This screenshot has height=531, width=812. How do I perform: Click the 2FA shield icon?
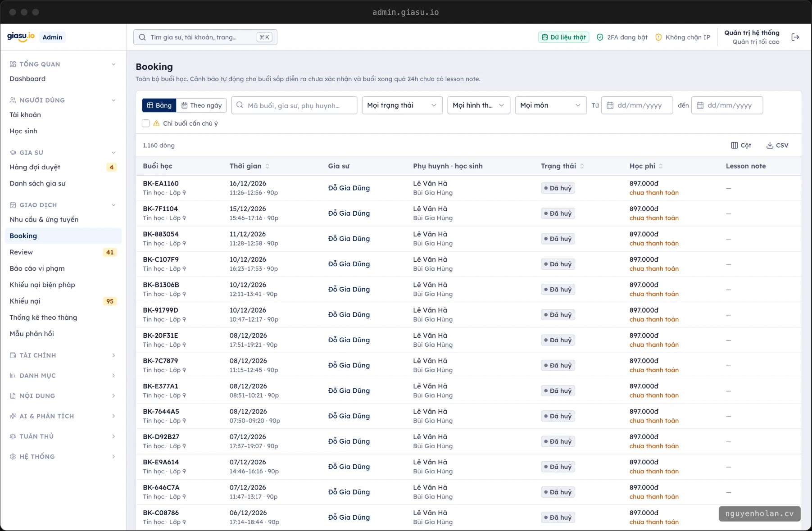click(x=600, y=37)
